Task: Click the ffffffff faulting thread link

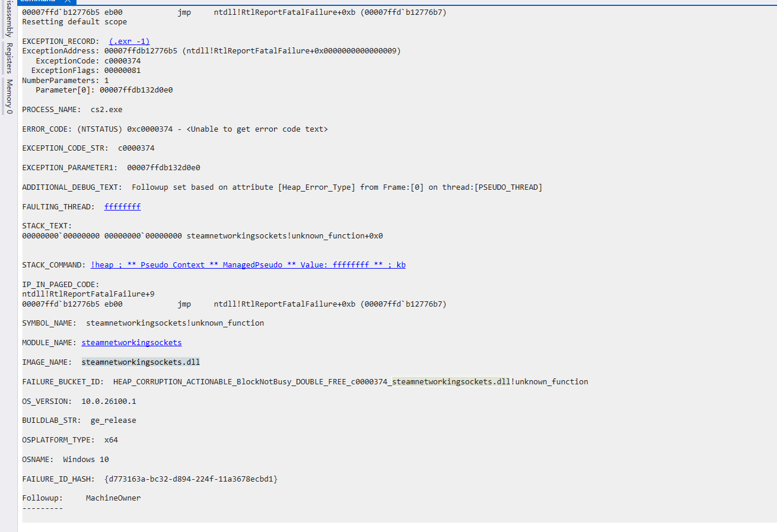Action: [x=123, y=206]
